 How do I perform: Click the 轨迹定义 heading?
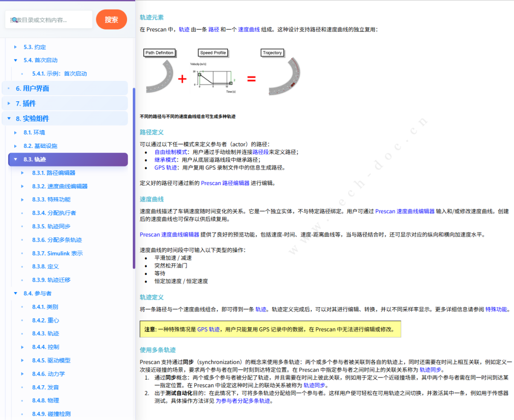(151, 297)
